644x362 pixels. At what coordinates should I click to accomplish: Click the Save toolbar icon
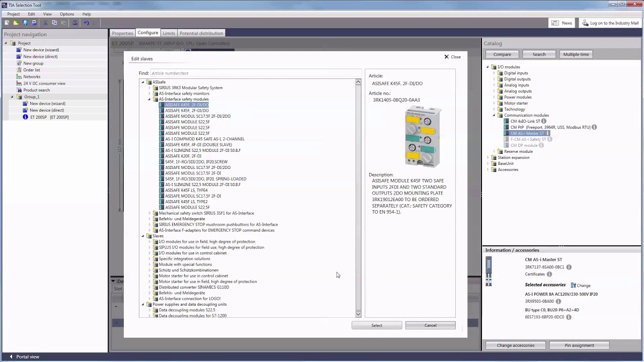click(25, 23)
